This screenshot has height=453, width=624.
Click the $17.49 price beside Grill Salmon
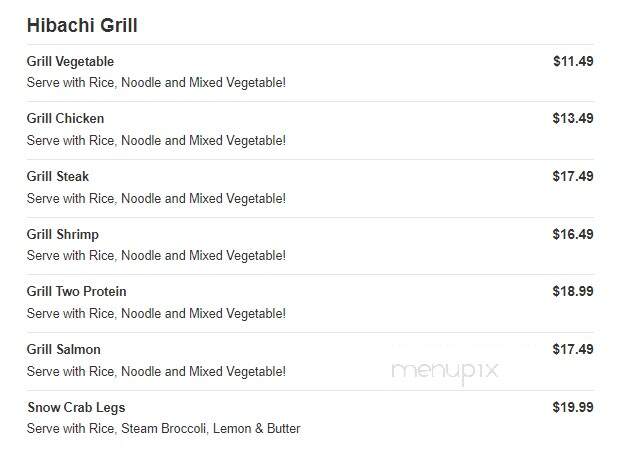573,349
